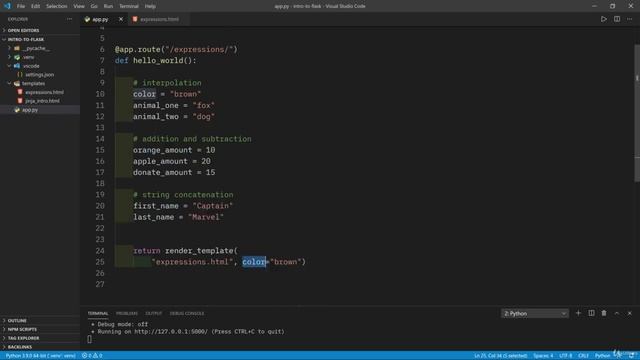Change file encoding via UTF-8
Viewport: 640px width, 360px height.
[566, 356]
